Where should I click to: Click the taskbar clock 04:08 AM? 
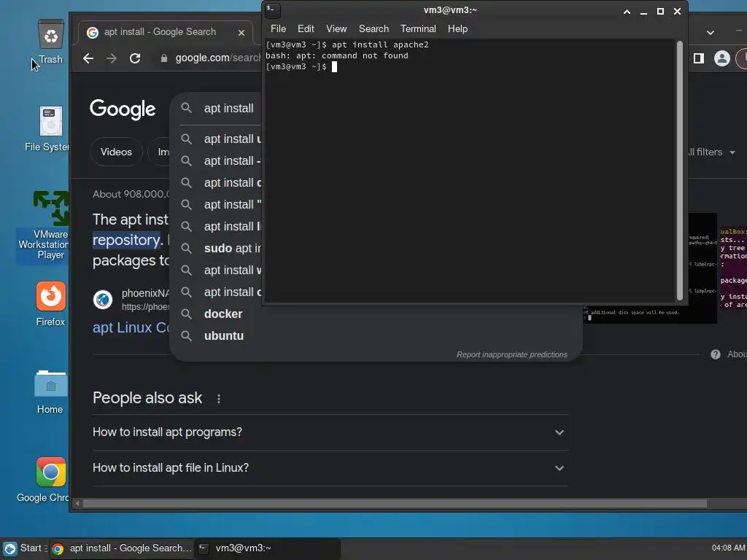coord(729,548)
